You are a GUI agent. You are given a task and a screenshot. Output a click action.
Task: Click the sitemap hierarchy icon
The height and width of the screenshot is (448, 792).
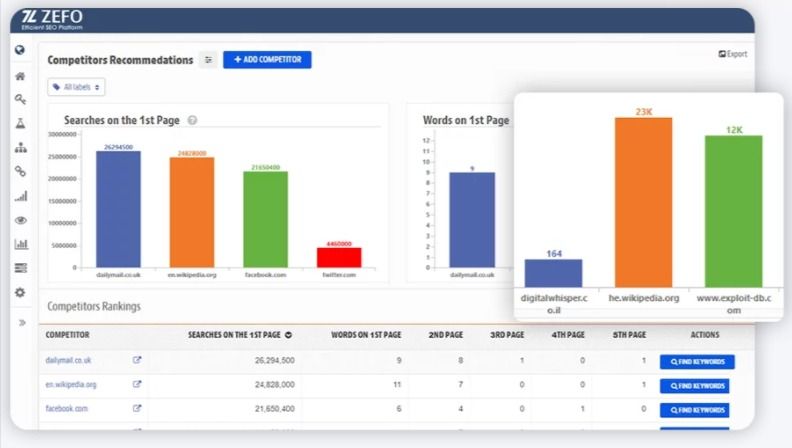[x=21, y=147]
